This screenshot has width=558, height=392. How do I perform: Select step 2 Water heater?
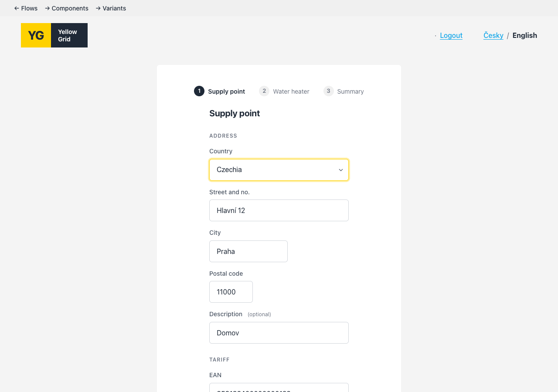(284, 91)
